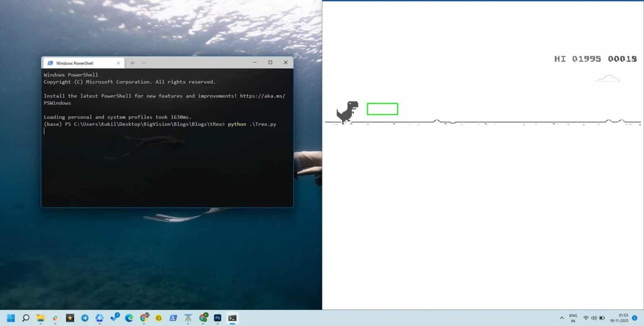This screenshot has height=326, width=644.
Task: Open Wi-Fi network status in system tray
Action: pos(586,318)
